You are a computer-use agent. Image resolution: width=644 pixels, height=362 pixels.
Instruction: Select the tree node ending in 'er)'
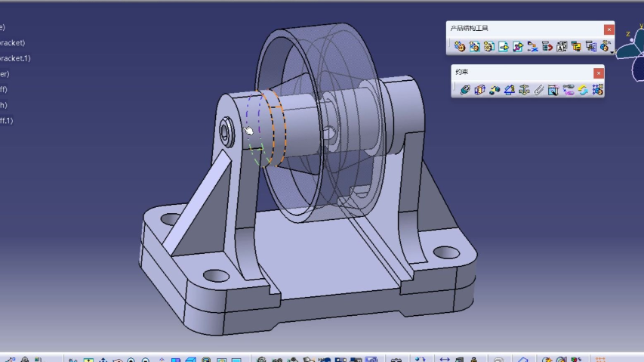coord(5,74)
